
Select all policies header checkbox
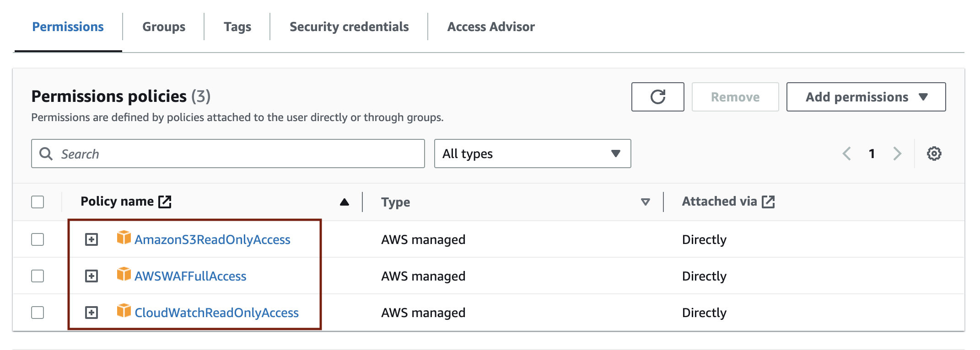(38, 202)
